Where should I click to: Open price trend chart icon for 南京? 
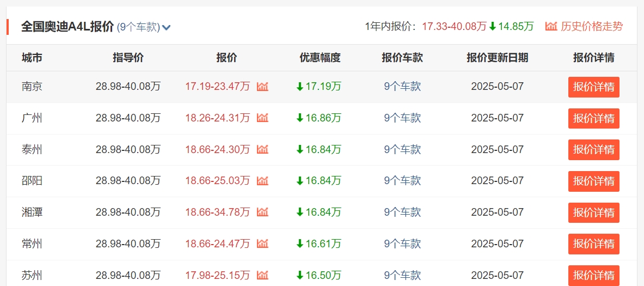click(x=262, y=87)
